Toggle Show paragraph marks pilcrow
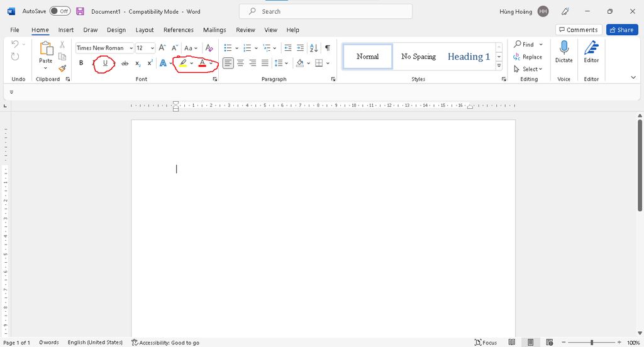This screenshot has width=644, height=347. (x=327, y=48)
